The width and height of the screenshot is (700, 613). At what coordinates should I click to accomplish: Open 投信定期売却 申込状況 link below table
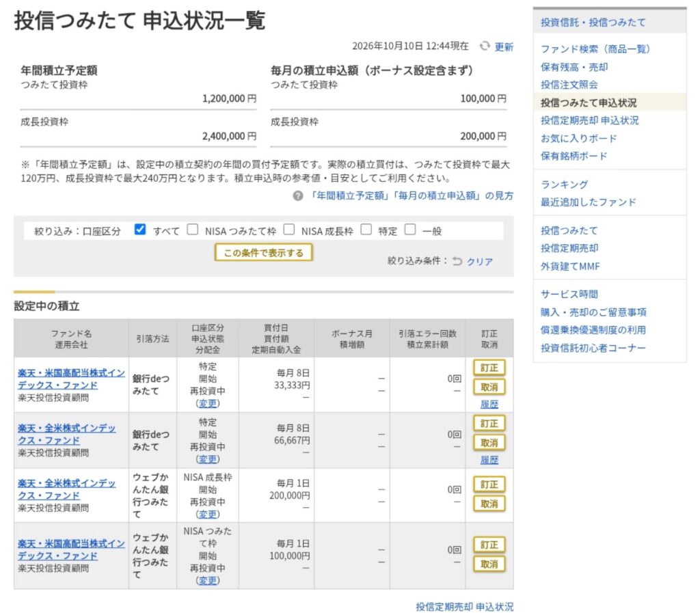click(x=464, y=607)
